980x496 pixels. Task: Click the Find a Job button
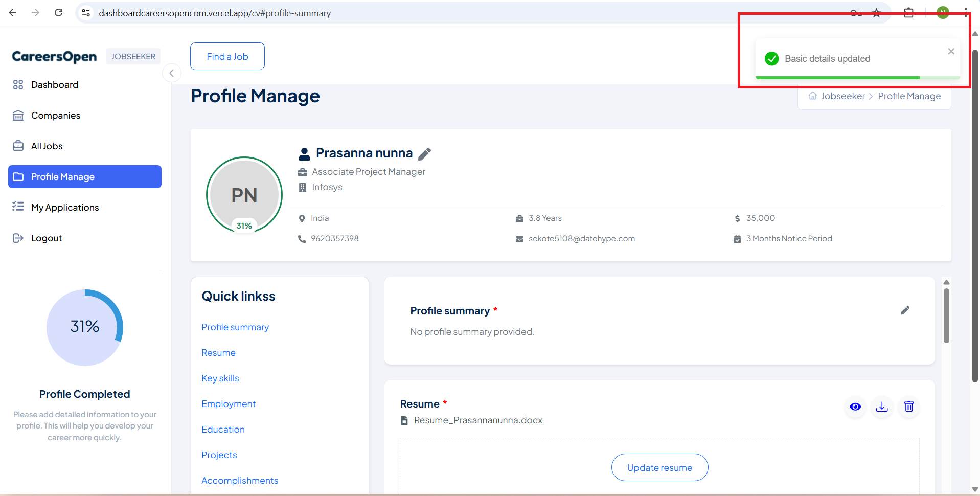[x=227, y=56]
